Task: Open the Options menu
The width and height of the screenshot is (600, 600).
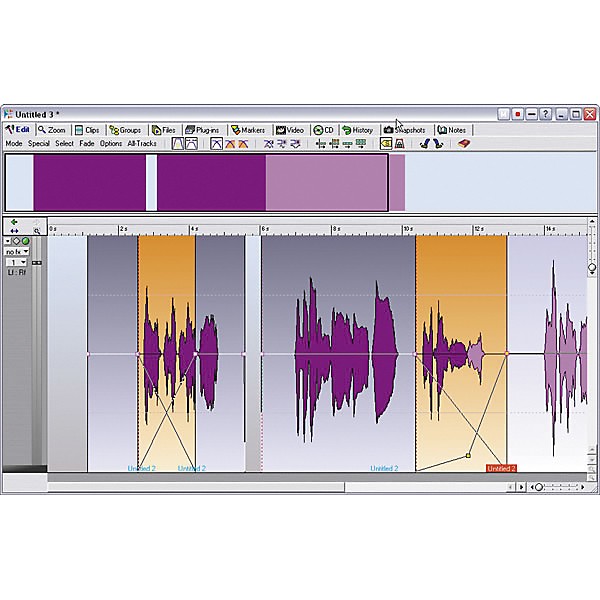Action: coord(111,143)
